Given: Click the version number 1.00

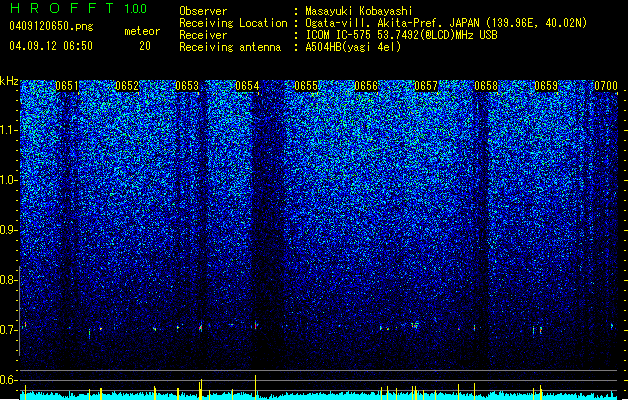Looking at the screenshot, I should 136,9.
